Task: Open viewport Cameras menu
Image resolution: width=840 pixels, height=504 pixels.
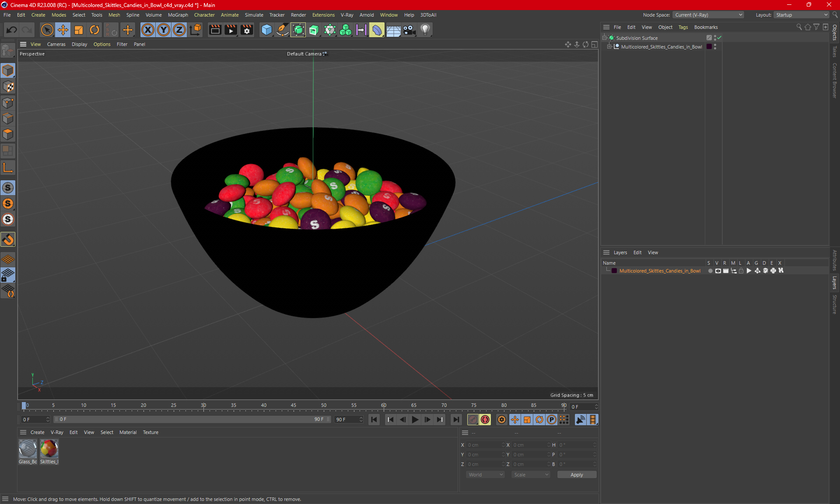Action: click(56, 44)
